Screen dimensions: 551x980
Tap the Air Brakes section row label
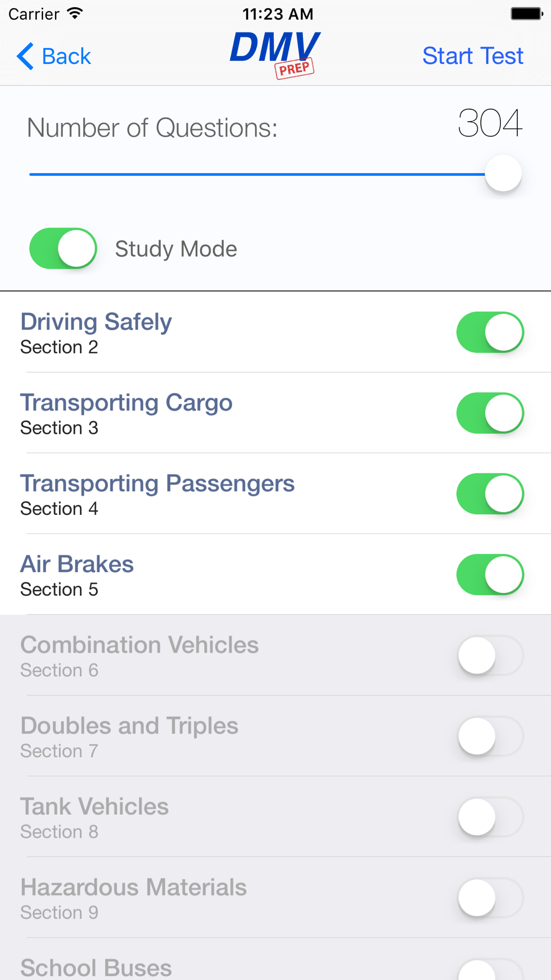pos(77,564)
